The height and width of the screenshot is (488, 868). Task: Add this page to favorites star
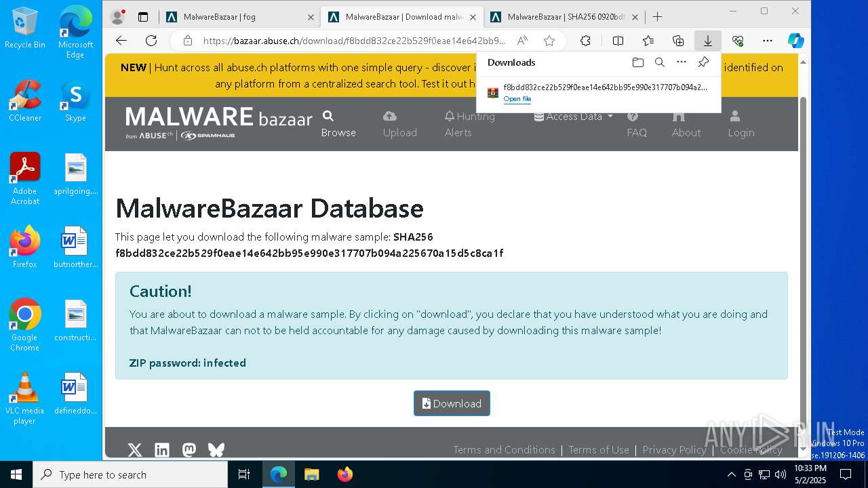click(x=549, y=41)
